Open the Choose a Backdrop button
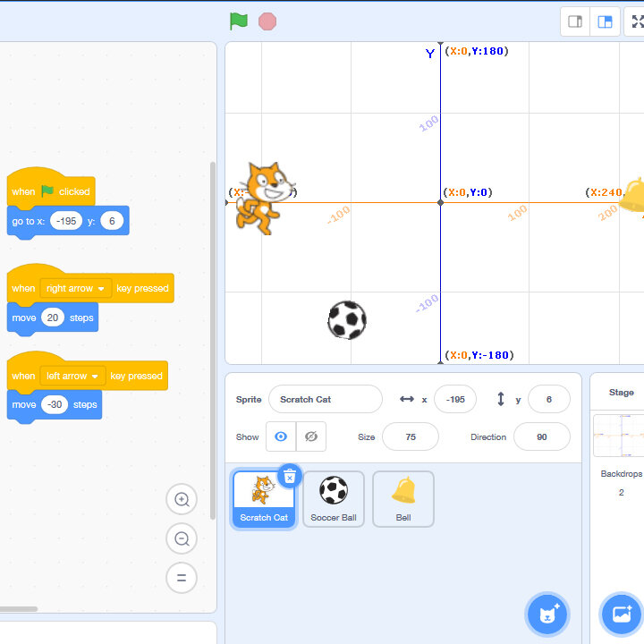The height and width of the screenshot is (644, 644). (x=622, y=614)
